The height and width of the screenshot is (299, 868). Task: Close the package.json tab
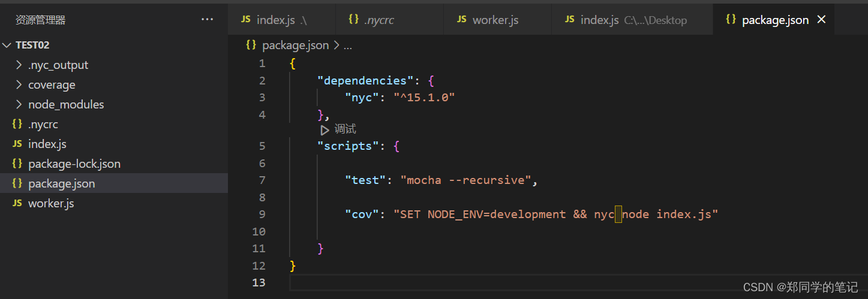[x=821, y=20]
